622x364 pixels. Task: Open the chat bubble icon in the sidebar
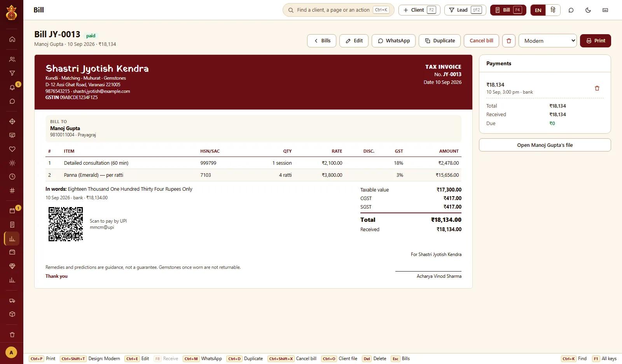click(x=12, y=101)
